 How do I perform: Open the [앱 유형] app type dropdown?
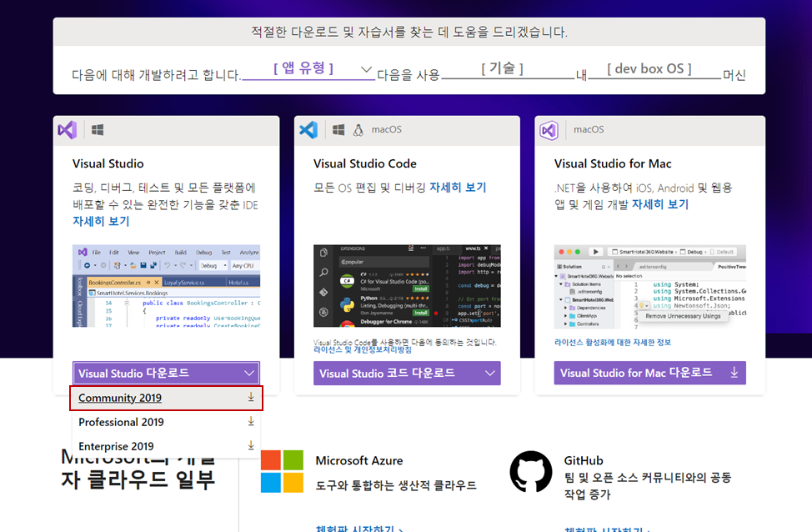pyautogui.click(x=308, y=69)
